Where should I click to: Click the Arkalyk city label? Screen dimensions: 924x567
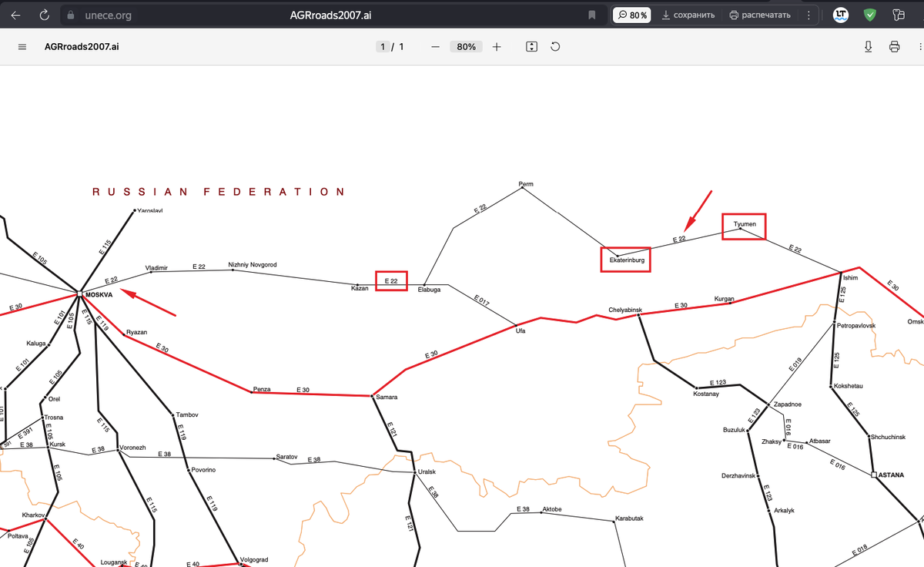pos(784,511)
